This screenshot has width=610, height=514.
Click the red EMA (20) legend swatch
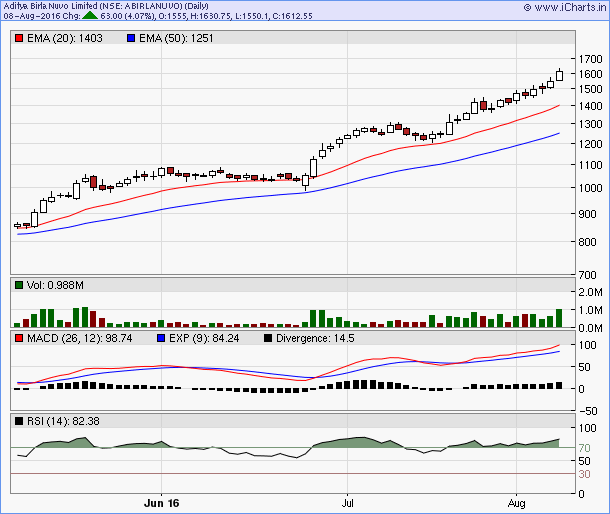pos(19,38)
